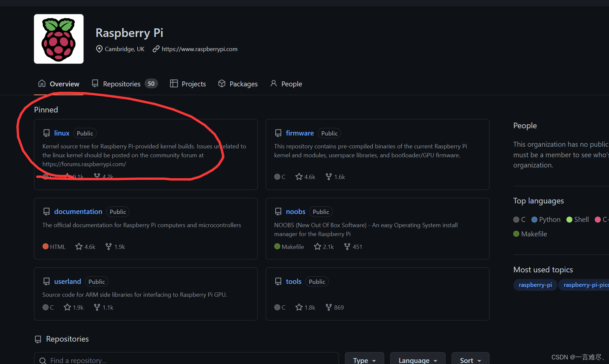609x364 pixels.
Task: Click the Public badge beside tools
Action: (x=317, y=282)
